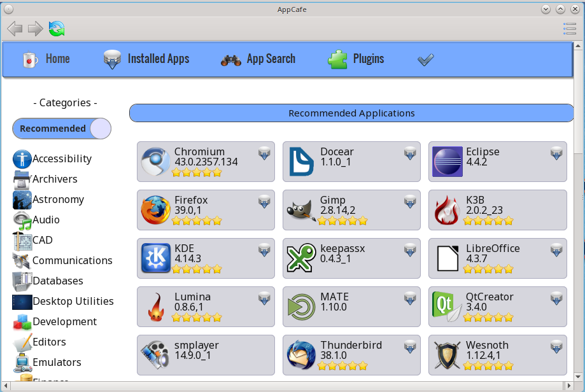The width and height of the screenshot is (585, 392).
Task: Toggle the Recommended category switch
Action: pos(62,129)
